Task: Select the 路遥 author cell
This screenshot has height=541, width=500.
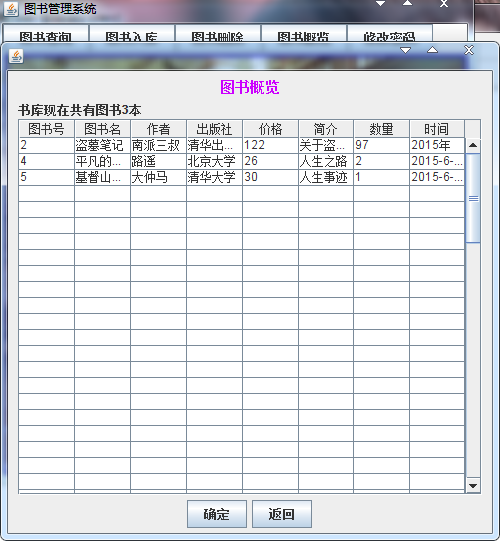Action: pos(158,161)
